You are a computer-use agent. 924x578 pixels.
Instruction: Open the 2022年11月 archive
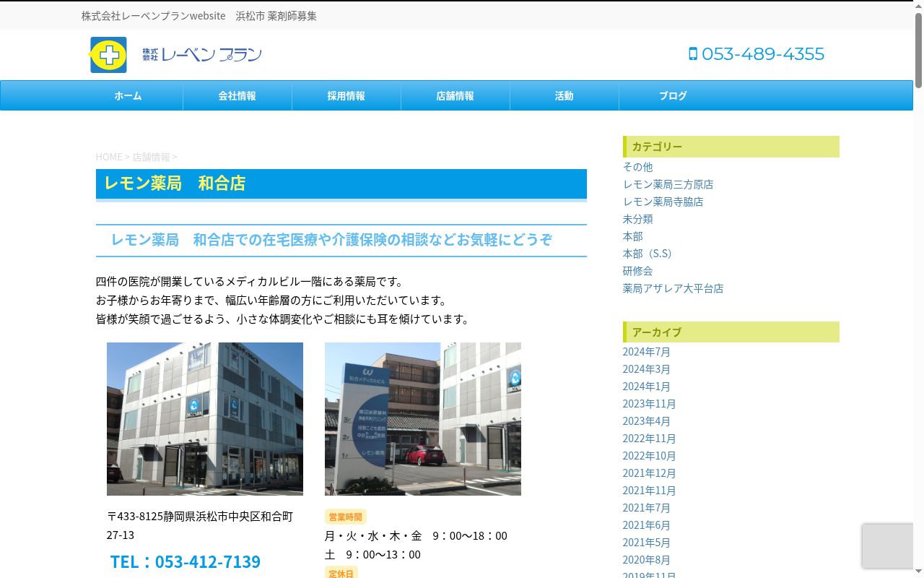pos(650,439)
